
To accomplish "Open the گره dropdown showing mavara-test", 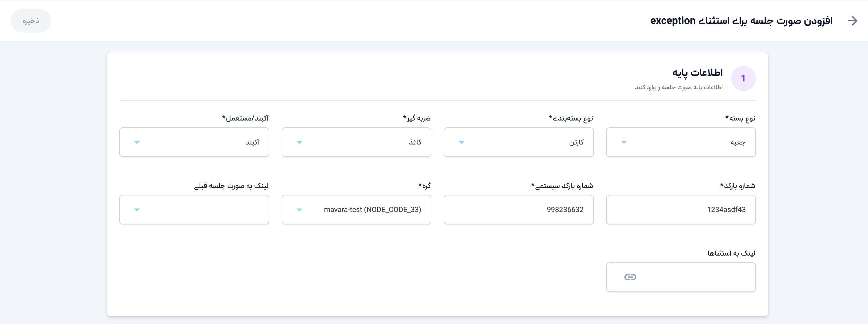I will 356,210.
